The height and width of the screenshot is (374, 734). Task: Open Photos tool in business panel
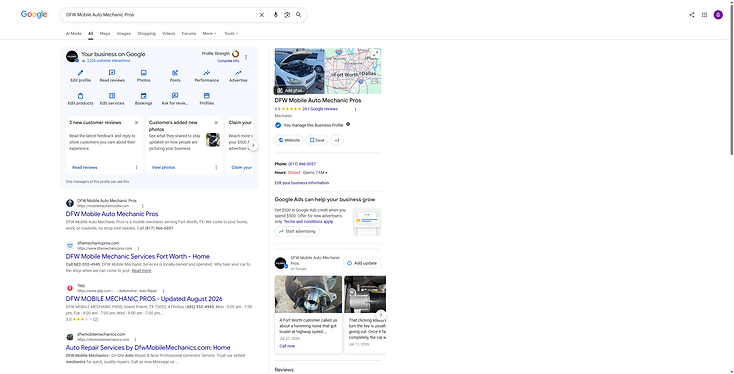tap(144, 76)
